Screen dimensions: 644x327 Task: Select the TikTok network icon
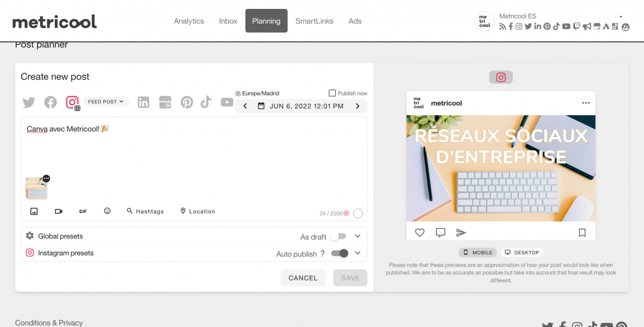point(206,103)
